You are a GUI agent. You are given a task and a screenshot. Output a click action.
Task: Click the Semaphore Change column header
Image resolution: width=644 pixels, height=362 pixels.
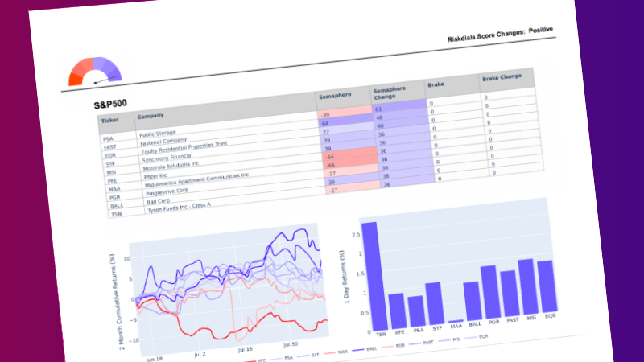389,93
